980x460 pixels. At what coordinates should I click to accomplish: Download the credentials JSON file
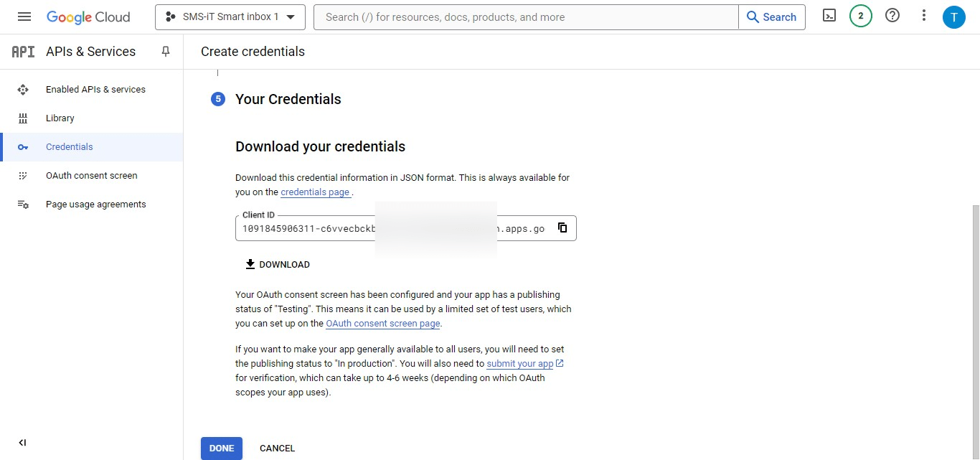tap(278, 264)
